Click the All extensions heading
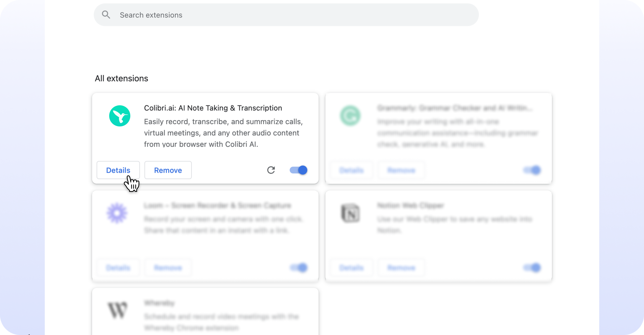This screenshot has width=644, height=335. [x=122, y=79]
